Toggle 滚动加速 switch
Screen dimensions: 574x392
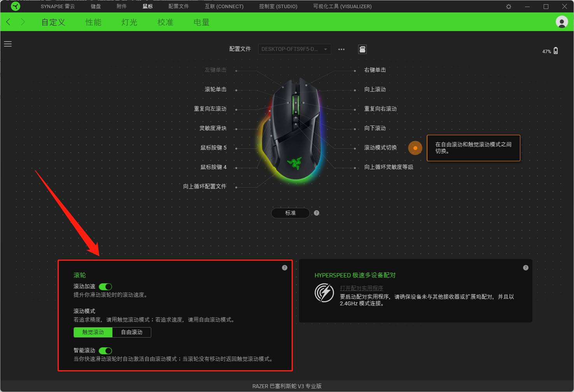[105, 287]
